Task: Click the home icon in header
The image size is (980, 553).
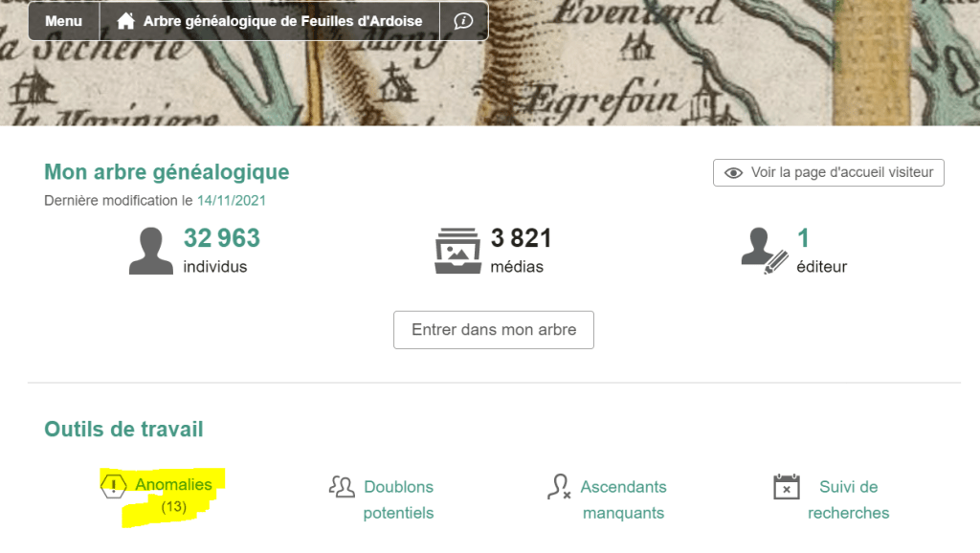Action: 125,21
